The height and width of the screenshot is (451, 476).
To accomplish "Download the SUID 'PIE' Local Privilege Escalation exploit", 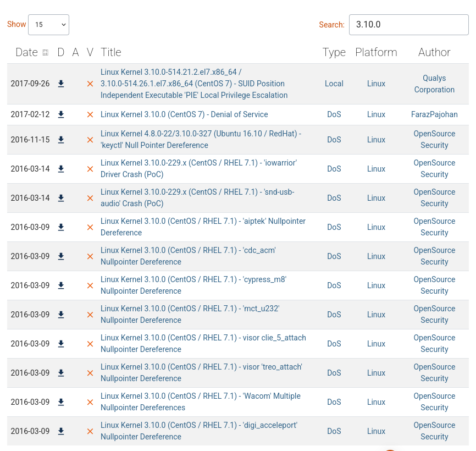I will tap(61, 84).
